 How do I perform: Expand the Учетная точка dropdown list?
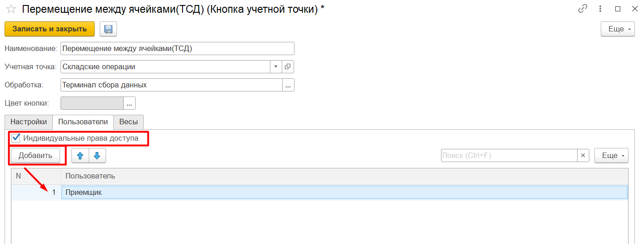(x=275, y=66)
